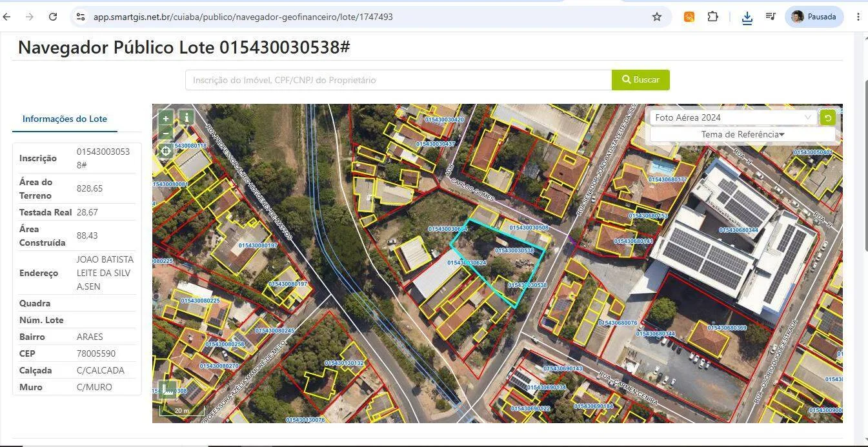This screenshot has width=868, height=447.
Task: Click the crosshair locate button on map
Action: click(x=166, y=151)
